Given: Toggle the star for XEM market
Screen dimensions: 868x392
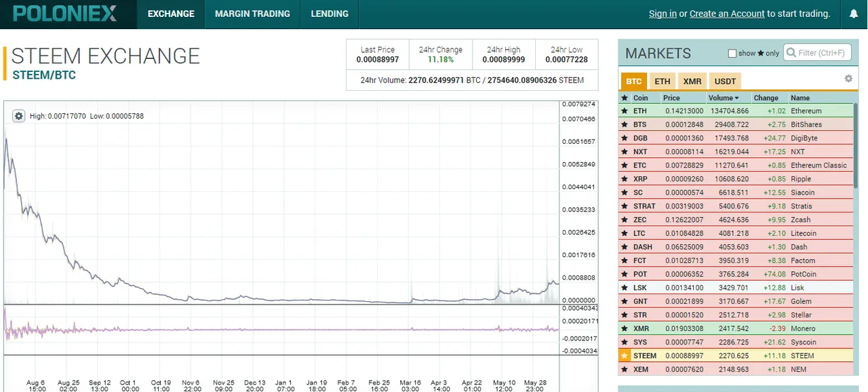Looking at the screenshot, I should click(625, 369).
